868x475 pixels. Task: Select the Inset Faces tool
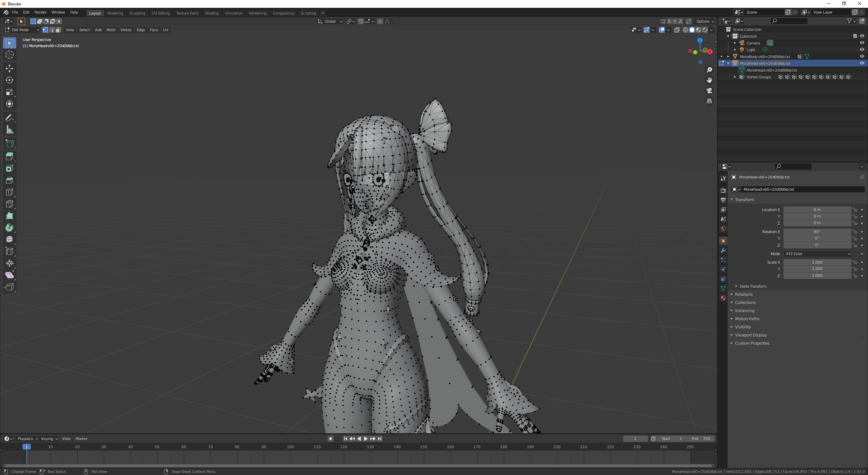[9, 169]
